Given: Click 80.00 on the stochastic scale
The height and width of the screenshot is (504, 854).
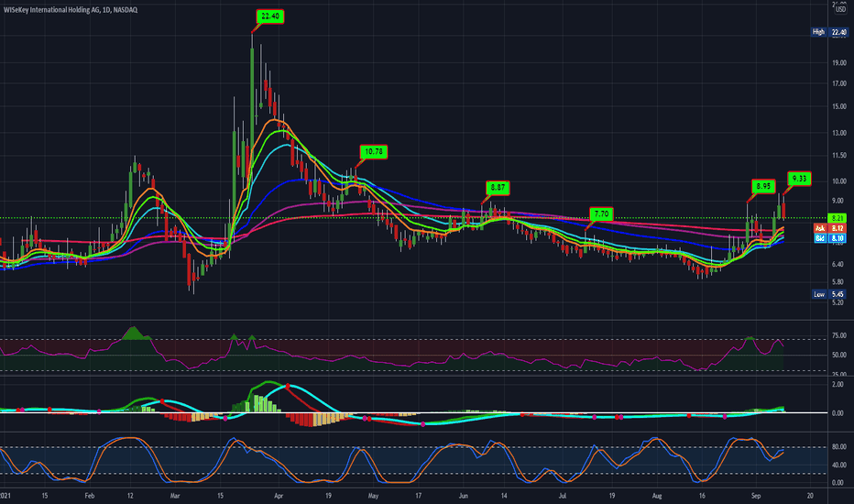Looking at the screenshot, I should (x=838, y=447).
